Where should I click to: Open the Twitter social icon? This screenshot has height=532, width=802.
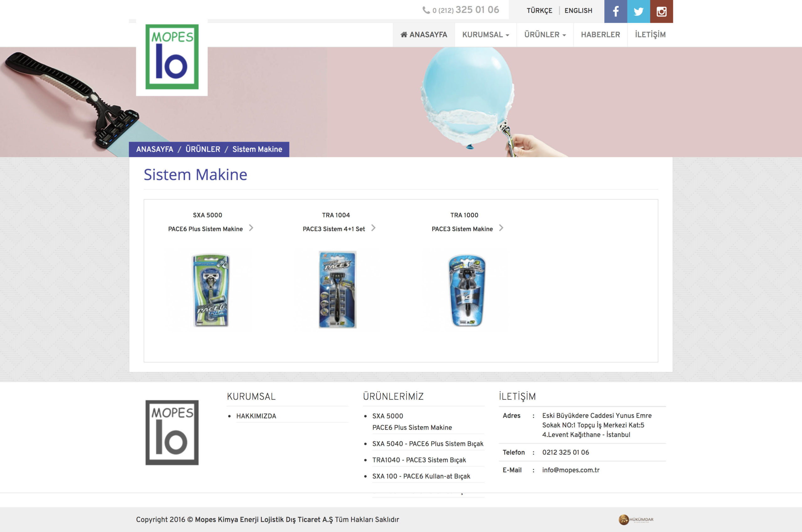click(x=638, y=11)
